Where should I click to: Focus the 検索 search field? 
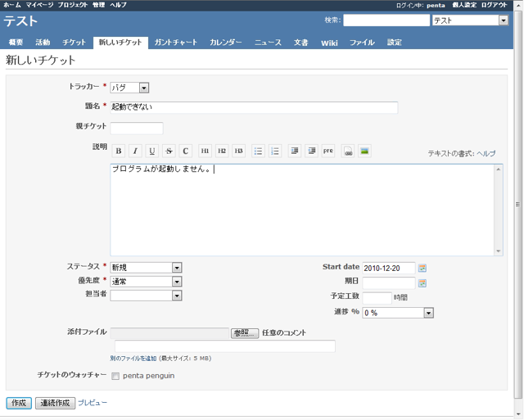click(386, 20)
